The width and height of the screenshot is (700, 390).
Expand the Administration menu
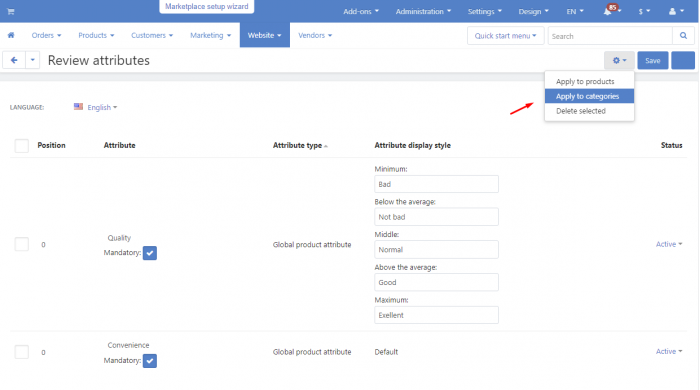[423, 12]
